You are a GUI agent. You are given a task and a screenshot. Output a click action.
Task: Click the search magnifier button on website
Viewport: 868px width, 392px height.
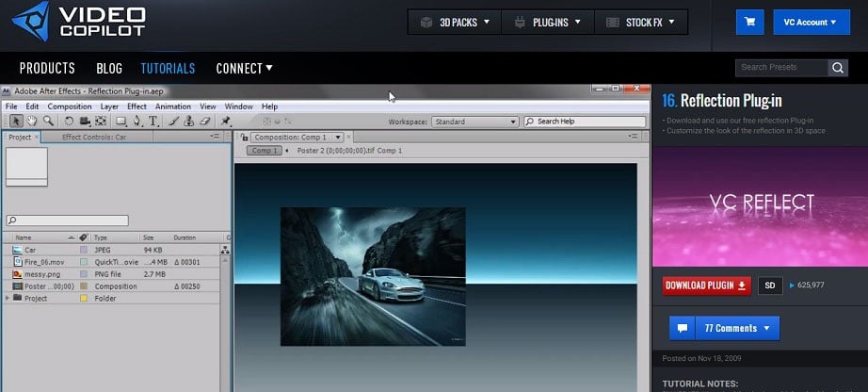pos(838,68)
